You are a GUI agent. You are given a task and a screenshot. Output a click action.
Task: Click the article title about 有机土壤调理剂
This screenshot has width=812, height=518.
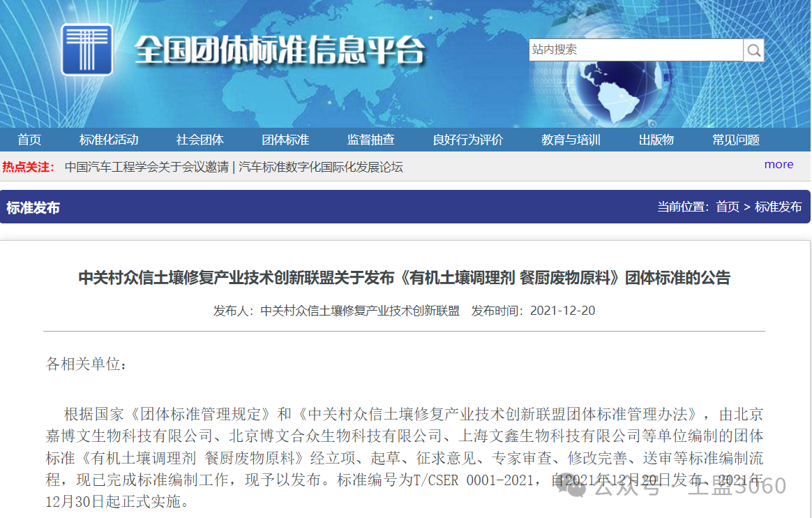pos(405,278)
